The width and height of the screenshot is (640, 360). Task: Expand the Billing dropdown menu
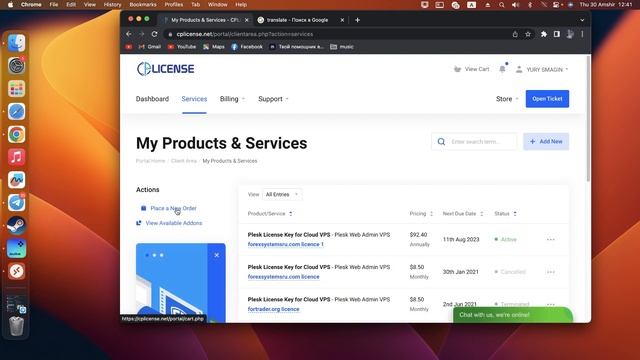[x=232, y=99]
